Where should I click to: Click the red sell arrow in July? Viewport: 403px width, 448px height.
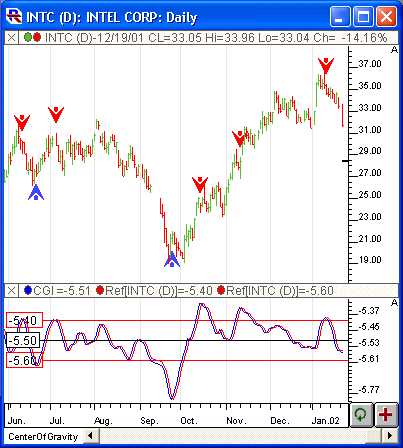(56, 114)
